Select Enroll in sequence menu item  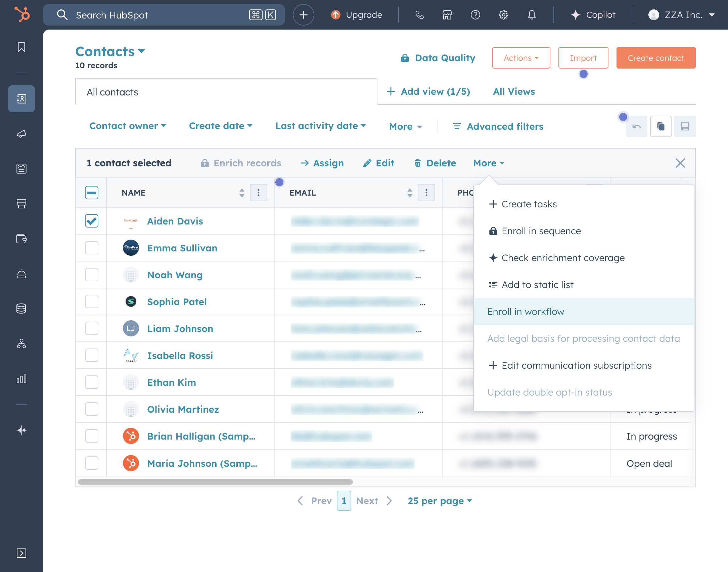(584, 231)
